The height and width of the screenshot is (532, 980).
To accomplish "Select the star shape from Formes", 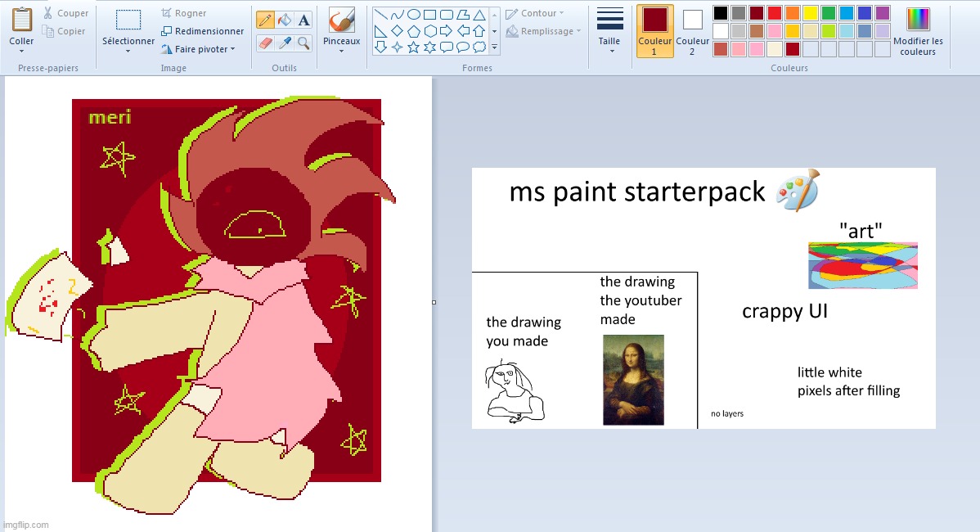I will click(x=414, y=46).
